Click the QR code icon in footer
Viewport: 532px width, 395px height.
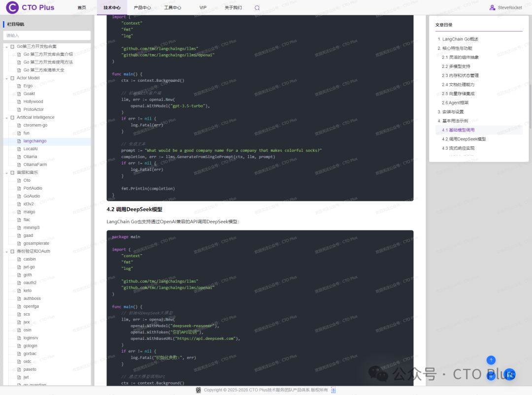[x=199, y=390]
